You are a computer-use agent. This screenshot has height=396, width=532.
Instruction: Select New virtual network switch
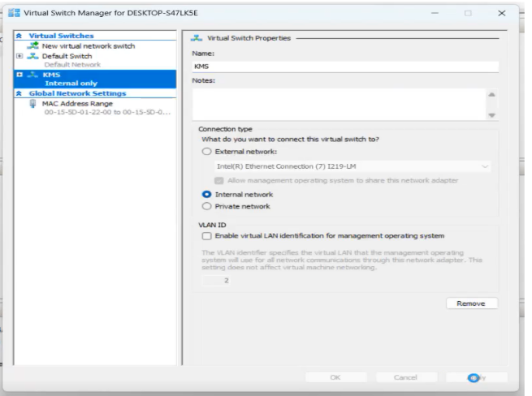(x=89, y=45)
